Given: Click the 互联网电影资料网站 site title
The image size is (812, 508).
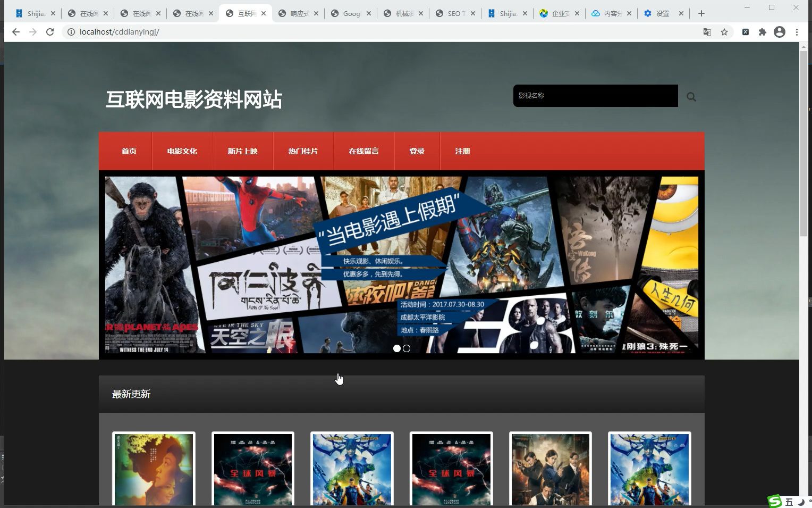Looking at the screenshot, I should pos(194,99).
